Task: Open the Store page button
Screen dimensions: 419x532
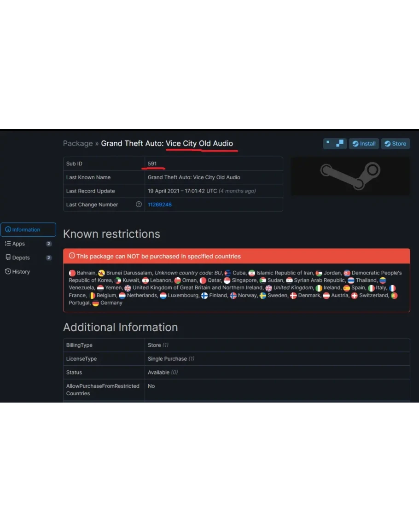Action: pos(395,144)
